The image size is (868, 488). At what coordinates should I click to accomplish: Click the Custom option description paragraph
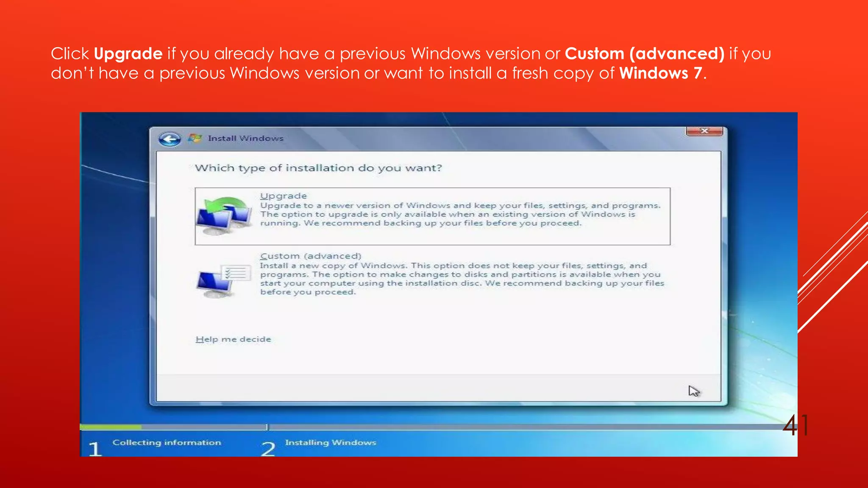[461, 279]
